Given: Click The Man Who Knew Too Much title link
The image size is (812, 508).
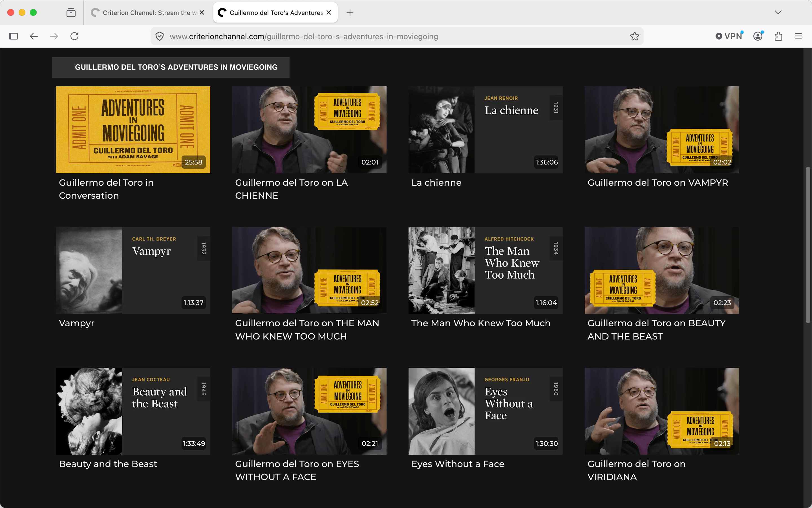Looking at the screenshot, I should point(481,323).
